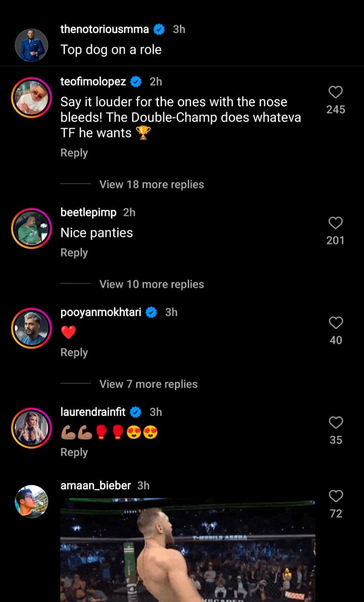
Task: Like pooyanmokhtari's heart comment
Action: [336, 323]
